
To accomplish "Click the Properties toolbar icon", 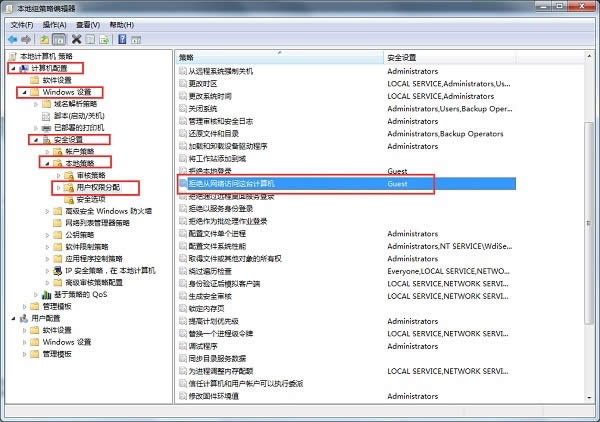I will tap(90, 39).
